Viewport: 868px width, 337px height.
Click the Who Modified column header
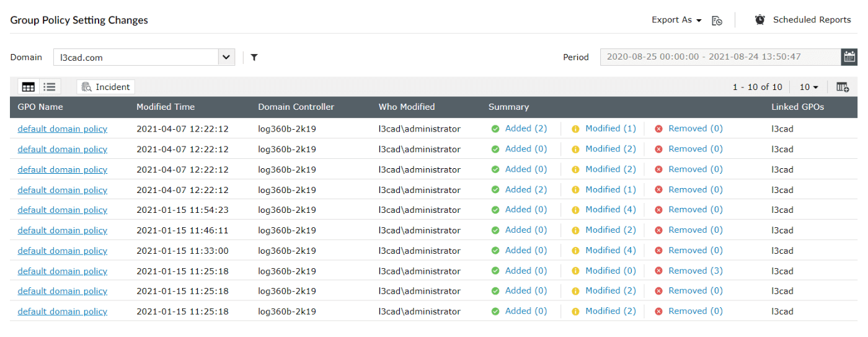pos(407,107)
